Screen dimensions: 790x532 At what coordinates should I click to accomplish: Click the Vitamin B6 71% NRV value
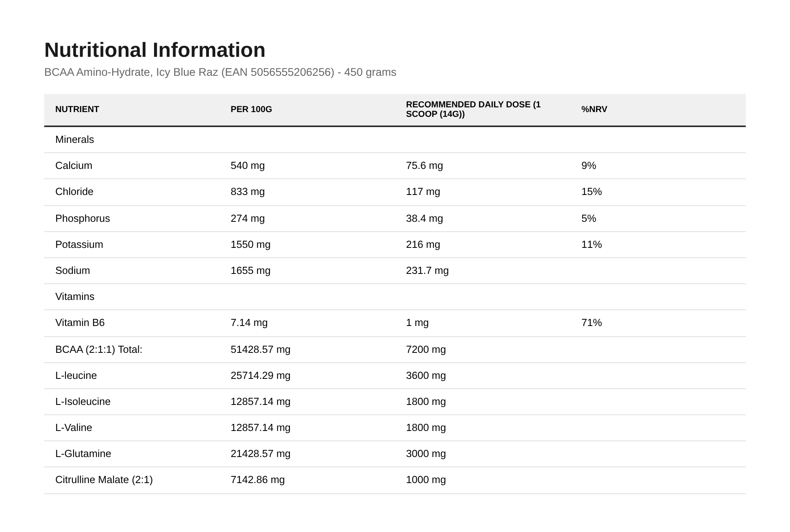pyautogui.click(x=591, y=323)
